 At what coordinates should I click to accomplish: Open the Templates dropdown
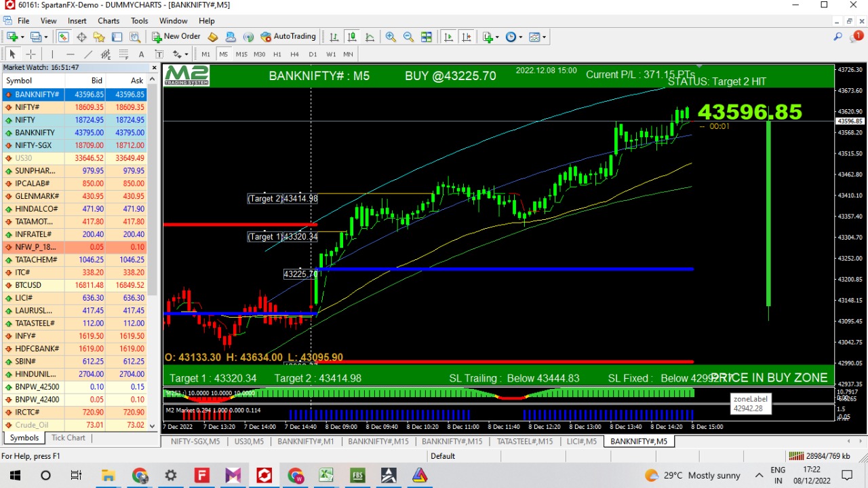point(537,37)
